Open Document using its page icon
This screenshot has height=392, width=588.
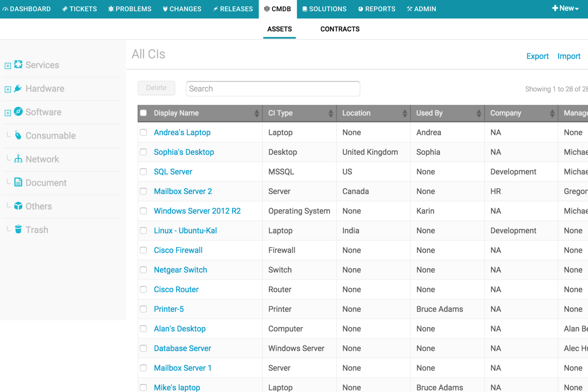tap(18, 182)
